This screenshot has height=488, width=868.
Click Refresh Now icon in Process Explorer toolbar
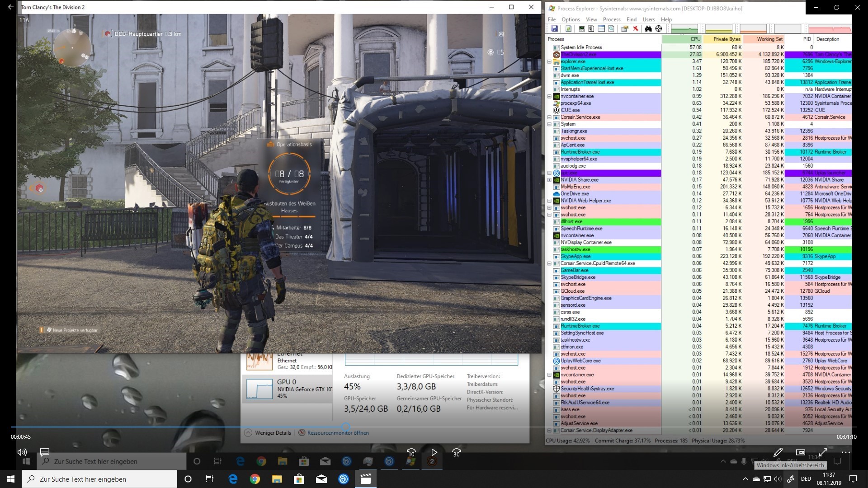[x=568, y=29]
